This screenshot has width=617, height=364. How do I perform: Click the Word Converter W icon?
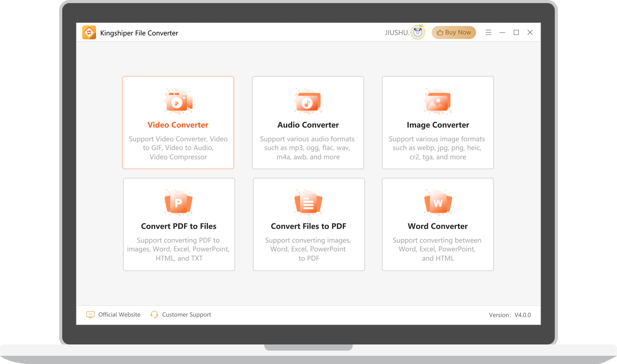pos(438,203)
